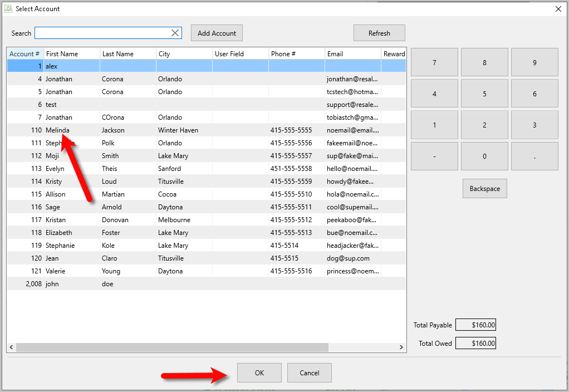The image size is (569, 392).
Task: Sort by Account # column header
Action: pyautogui.click(x=25, y=53)
